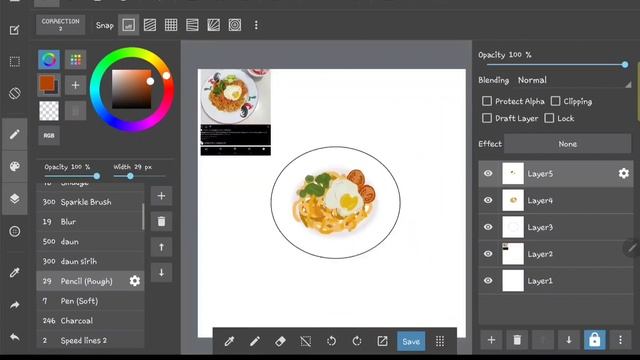Toggle Clipping checkbox
This screenshot has height=360, width=640.
coord(555,101)
